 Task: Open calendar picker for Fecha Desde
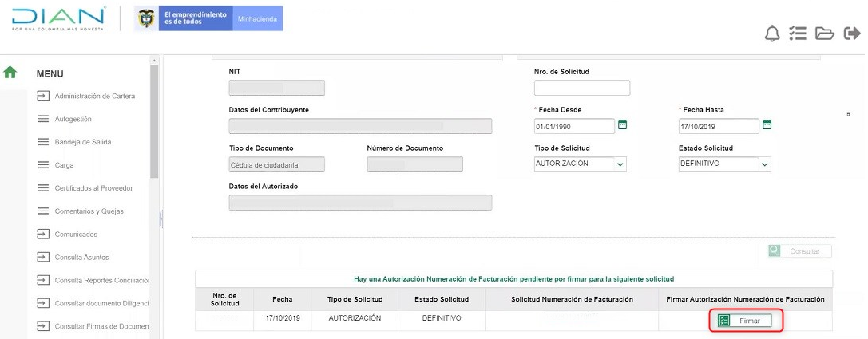[x=623, y=124]
